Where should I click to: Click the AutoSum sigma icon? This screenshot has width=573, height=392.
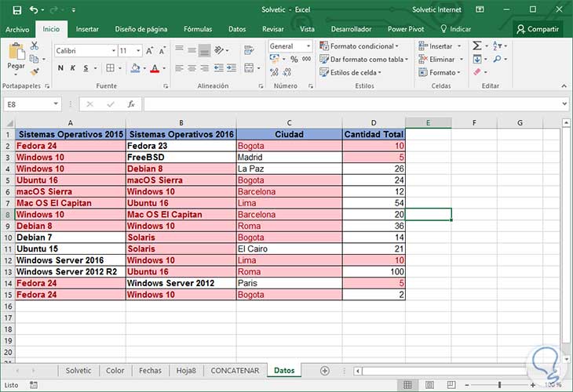[x=476, y=45]
